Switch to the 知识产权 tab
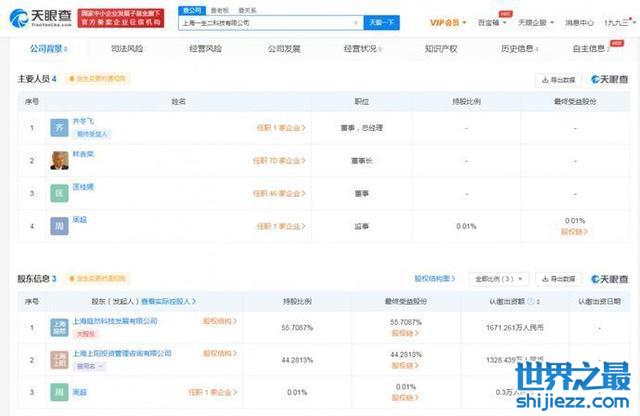This screenshot has height=416, width=640. (x=441, y=49)
